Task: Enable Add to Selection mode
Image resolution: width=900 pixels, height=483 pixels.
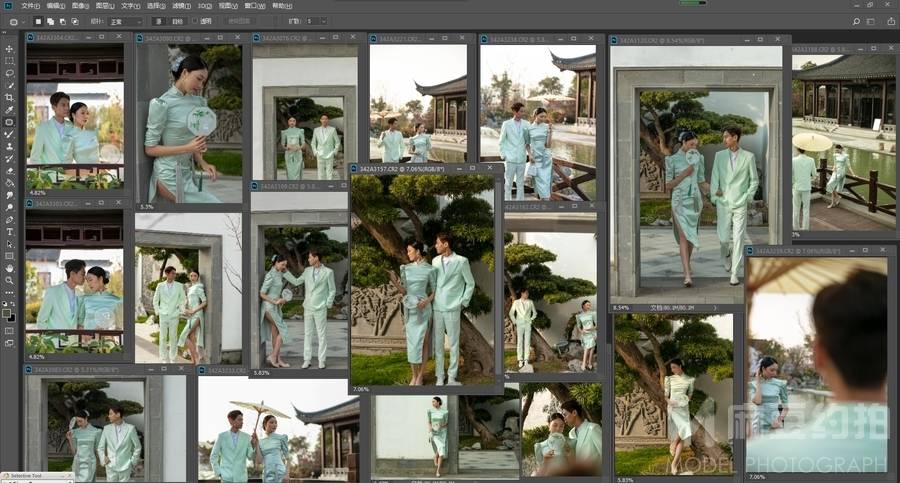Action: point(51,21)
